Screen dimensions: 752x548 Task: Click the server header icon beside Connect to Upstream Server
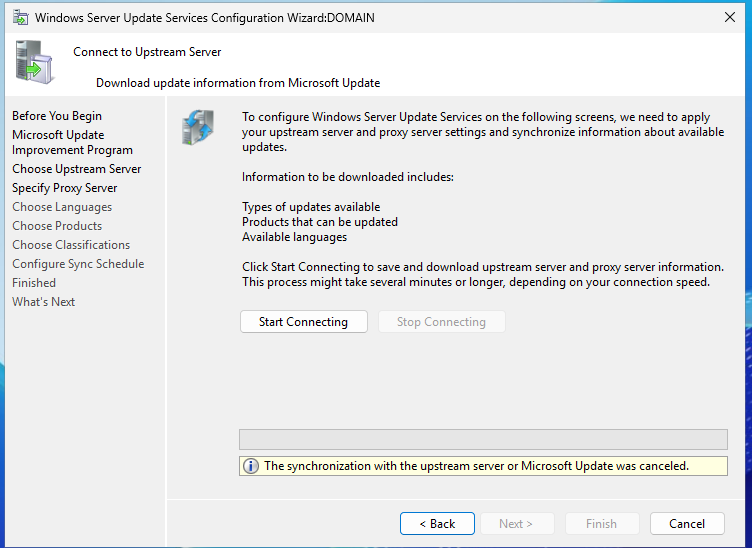[x=35, y=62]
